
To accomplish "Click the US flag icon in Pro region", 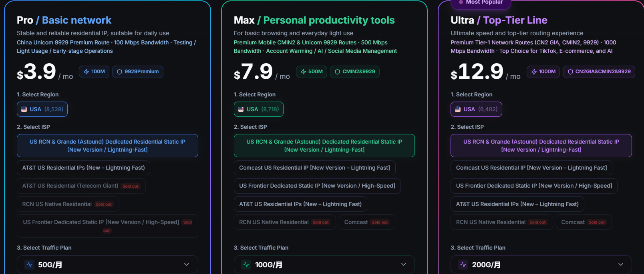I will point(24,109).
